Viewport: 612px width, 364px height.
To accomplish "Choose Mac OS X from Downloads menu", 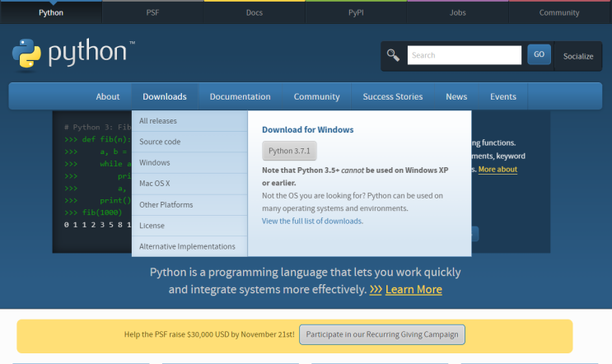I will tap(189, 184).
